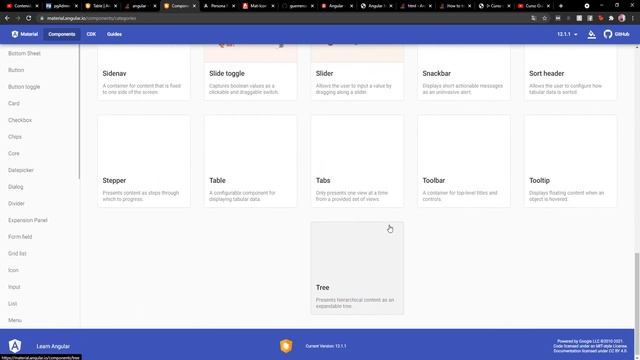Open Chrome three-dot menu

[x=633, y=18]
